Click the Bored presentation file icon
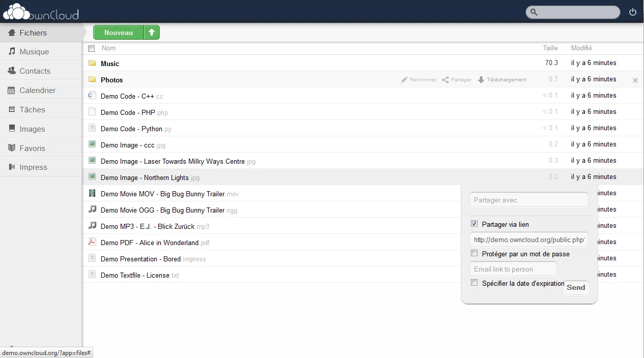644x358 pixels. coord(92,258)
